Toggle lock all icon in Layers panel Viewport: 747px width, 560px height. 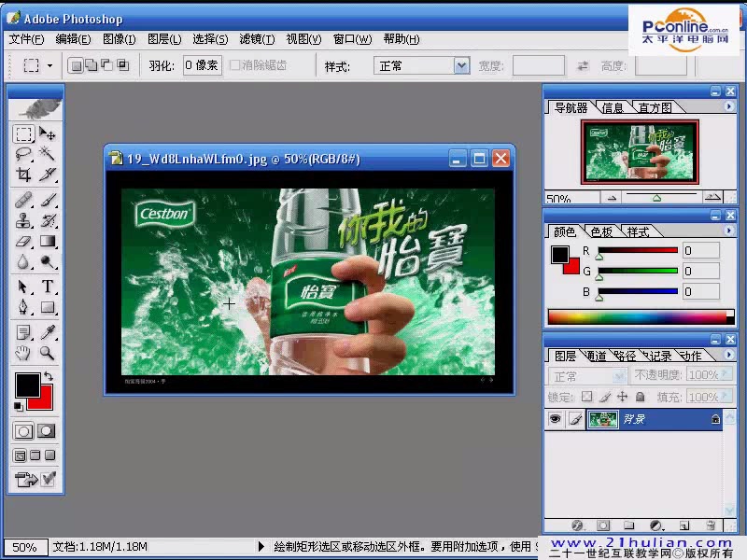click(641, 396)
